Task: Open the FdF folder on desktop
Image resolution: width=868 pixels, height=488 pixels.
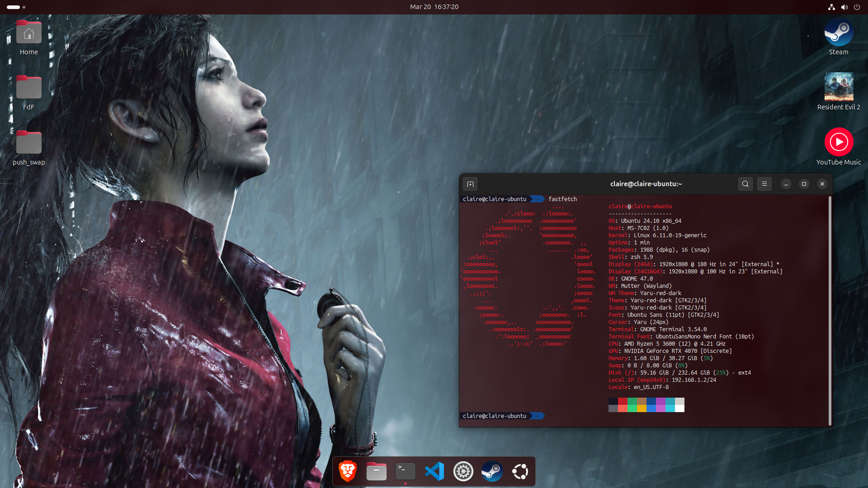Action: coord(29,93)
